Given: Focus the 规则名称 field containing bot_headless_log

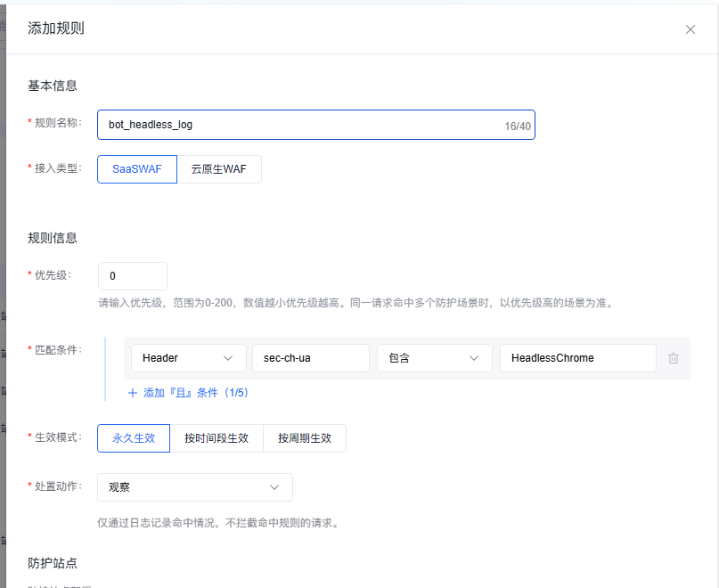Looking at the screenshot, I should 316,125.
